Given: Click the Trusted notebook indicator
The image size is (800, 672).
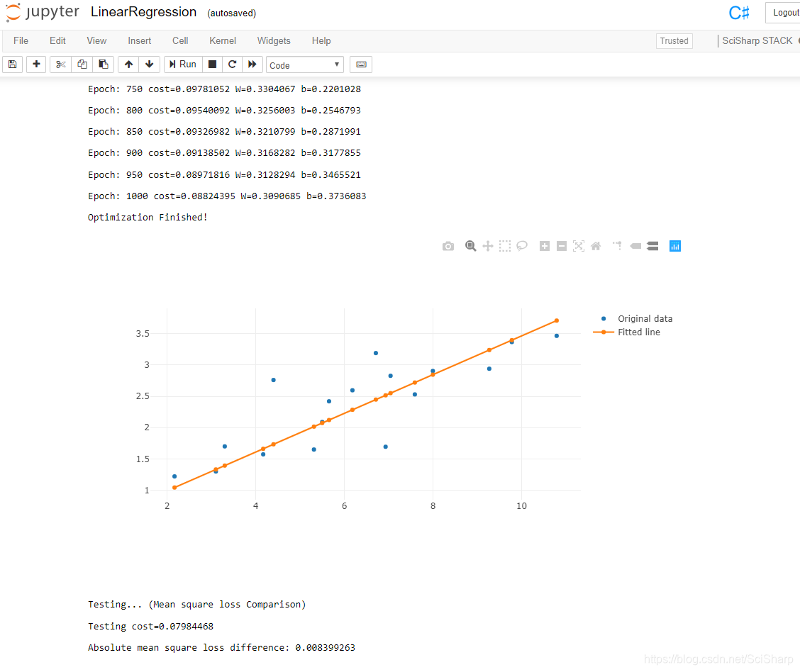Looking at the screenshot, I should [x=674, y=41].
